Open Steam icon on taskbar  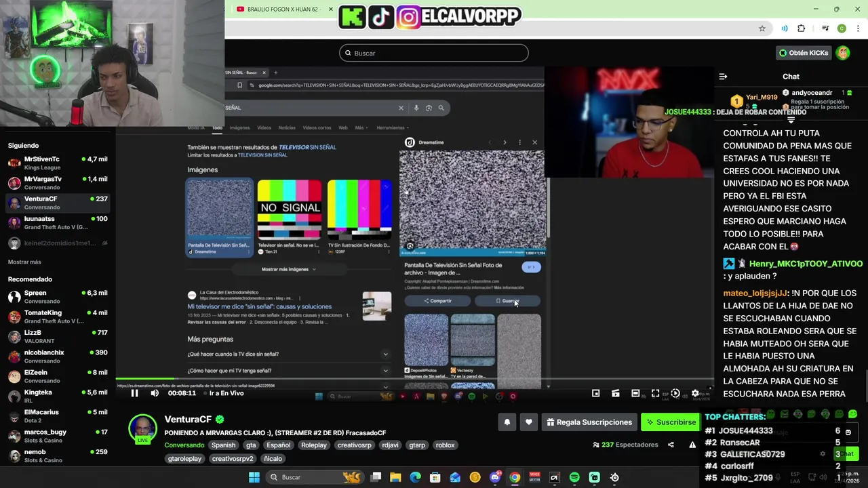(x=614, y=477)
